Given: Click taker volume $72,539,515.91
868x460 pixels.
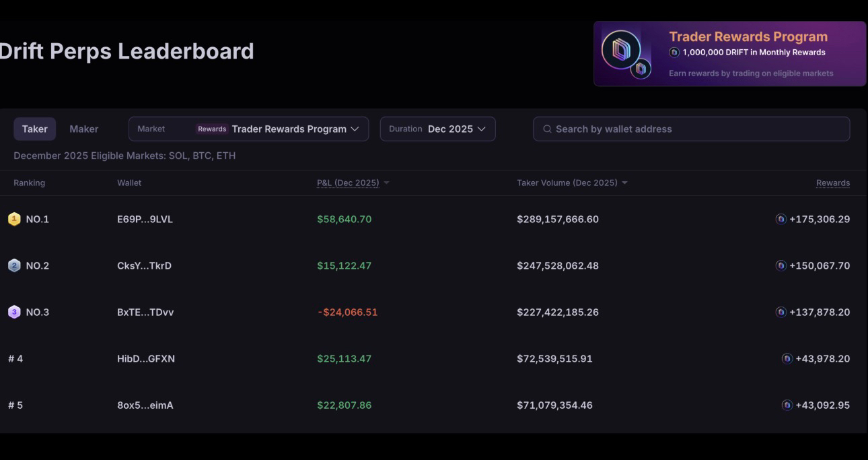Looking at the screenshot, I should [554, 358].
